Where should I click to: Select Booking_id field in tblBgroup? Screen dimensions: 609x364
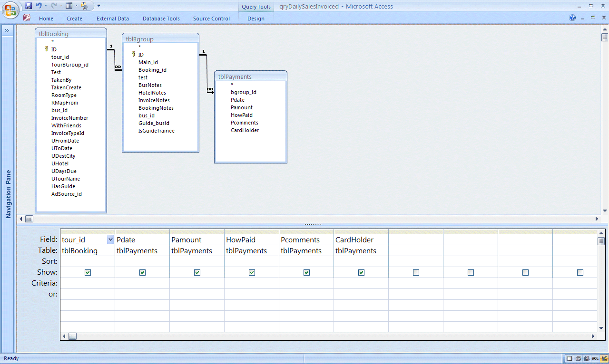152,70
